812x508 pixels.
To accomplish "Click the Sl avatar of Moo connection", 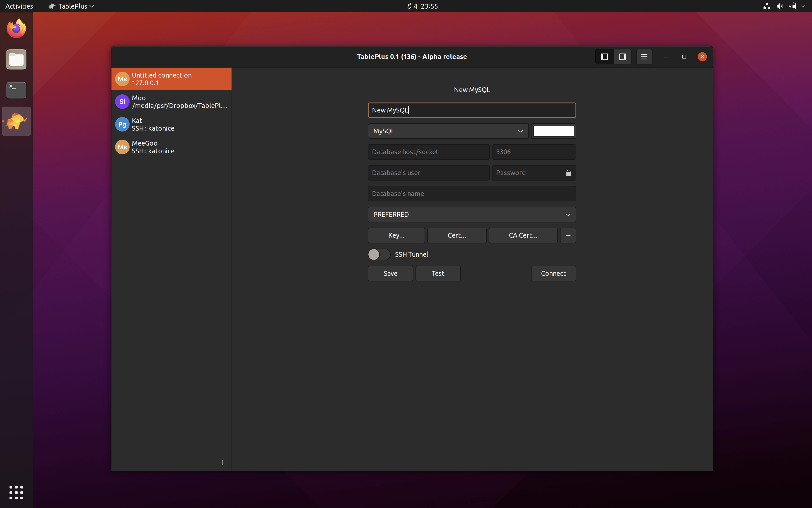I will 122,101.
